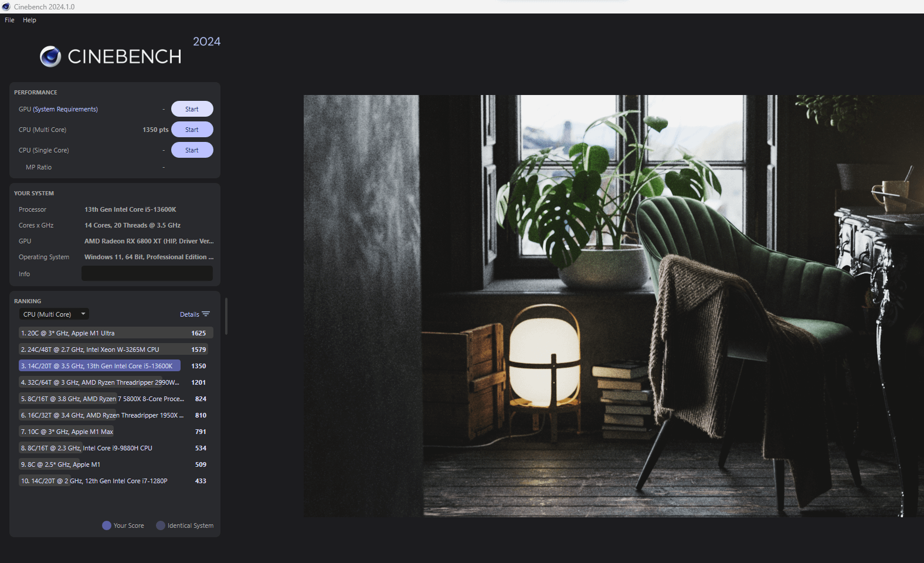Click the 1201 score in ranking

[199, 382]
